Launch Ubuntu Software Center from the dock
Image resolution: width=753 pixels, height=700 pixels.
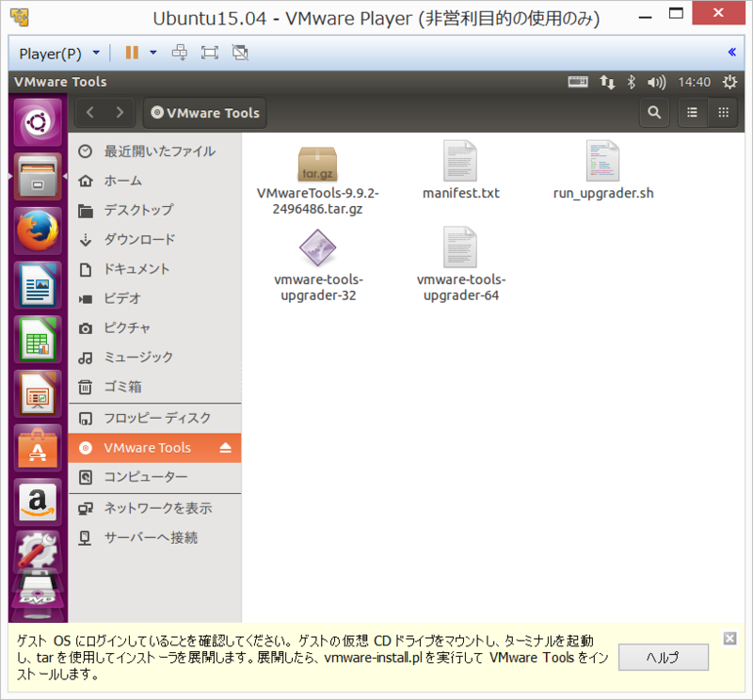38,448
